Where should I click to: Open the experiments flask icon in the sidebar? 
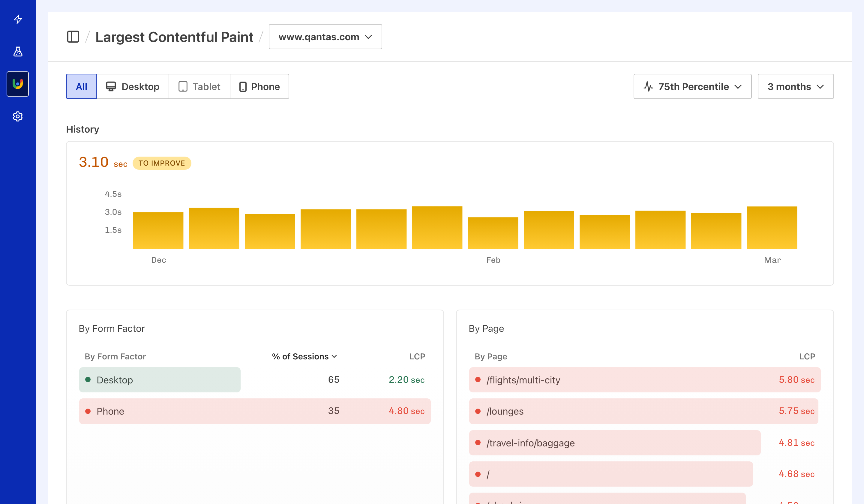click(17, 52)
